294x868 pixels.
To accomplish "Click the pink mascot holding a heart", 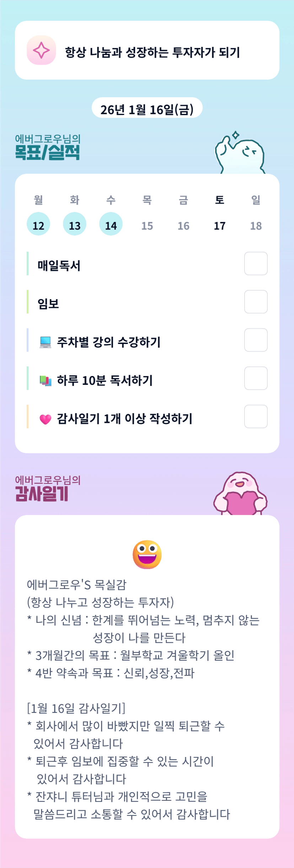I will click(240, 494).
